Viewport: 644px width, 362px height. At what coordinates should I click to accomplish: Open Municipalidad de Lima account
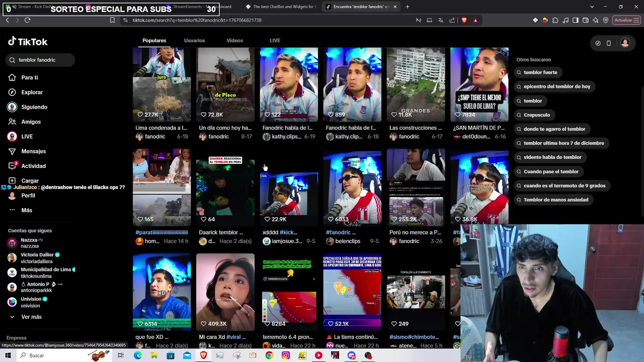[42, 273]
